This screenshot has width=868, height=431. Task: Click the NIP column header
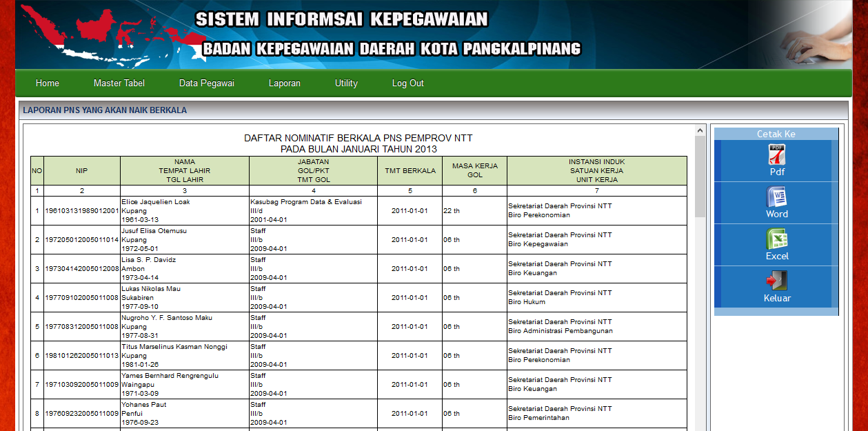click(x=82, y=170)
